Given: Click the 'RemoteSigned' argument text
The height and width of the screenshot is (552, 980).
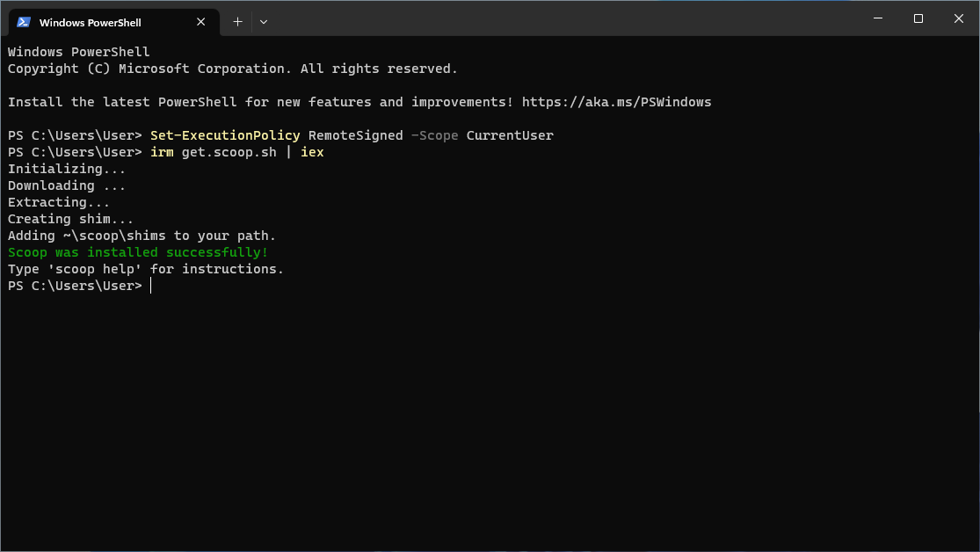Looking at the screenshot, I should [356, 135].
